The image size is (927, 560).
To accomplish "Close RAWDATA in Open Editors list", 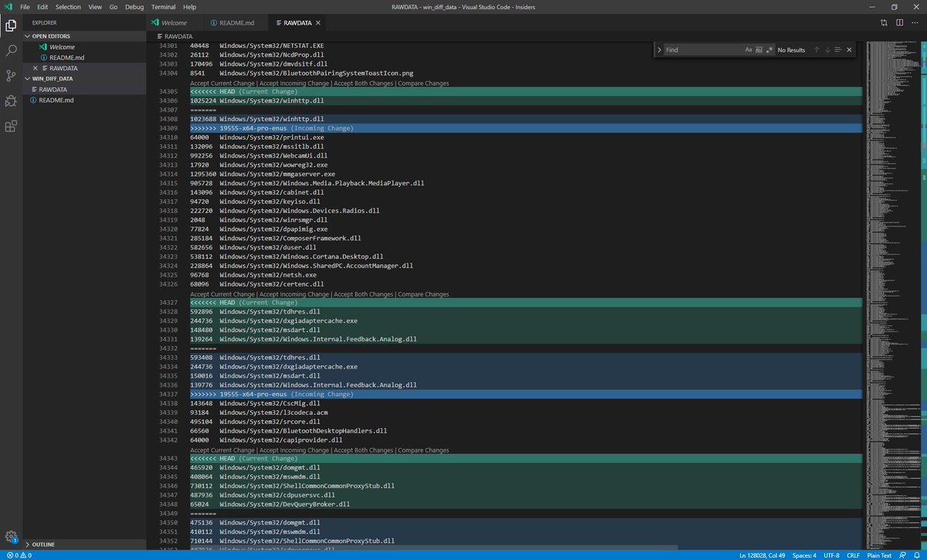I will tap(35, 68).
